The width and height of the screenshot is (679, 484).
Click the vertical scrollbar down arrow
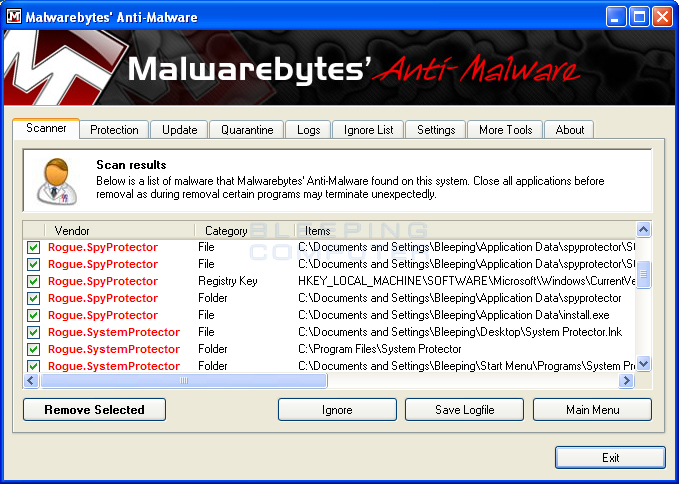pos(643,363)
